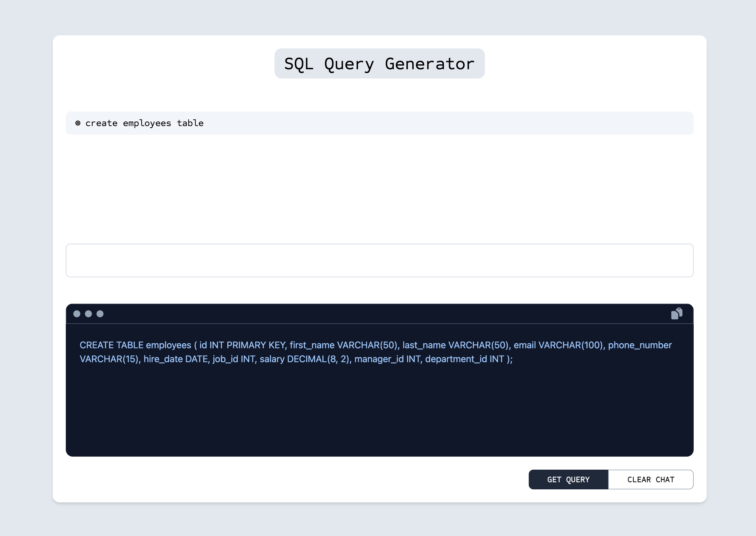Click the middle gray dot in code header
This screenshot has height=536, width=756.
pyautogui.click(x=88, y=313)
